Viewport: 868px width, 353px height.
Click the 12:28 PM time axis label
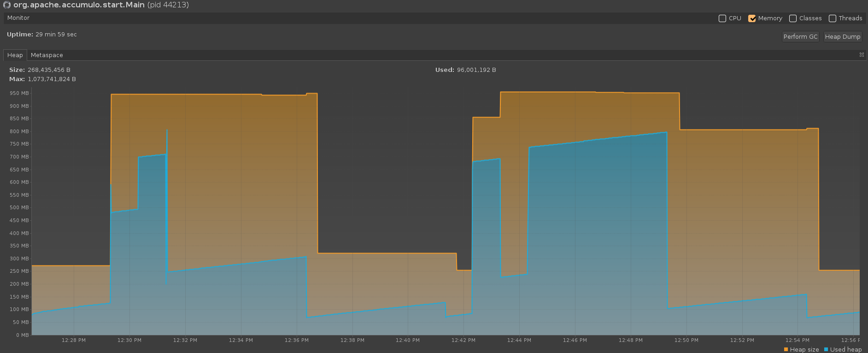[73, 341]
